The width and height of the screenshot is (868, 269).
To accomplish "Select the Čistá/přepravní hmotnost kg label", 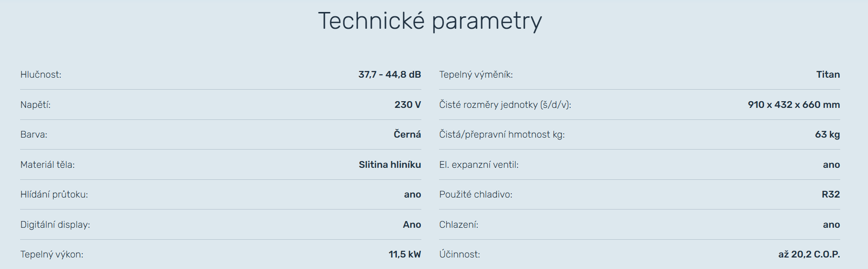I will click(502, 135).
